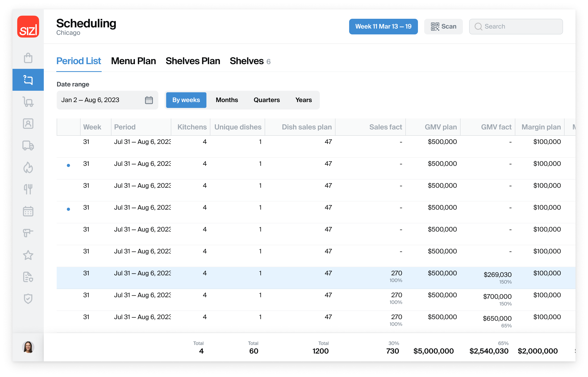588x377 pixels.
Task: Open the shield checkmark sidebar icon
Action: coord(28,299)
